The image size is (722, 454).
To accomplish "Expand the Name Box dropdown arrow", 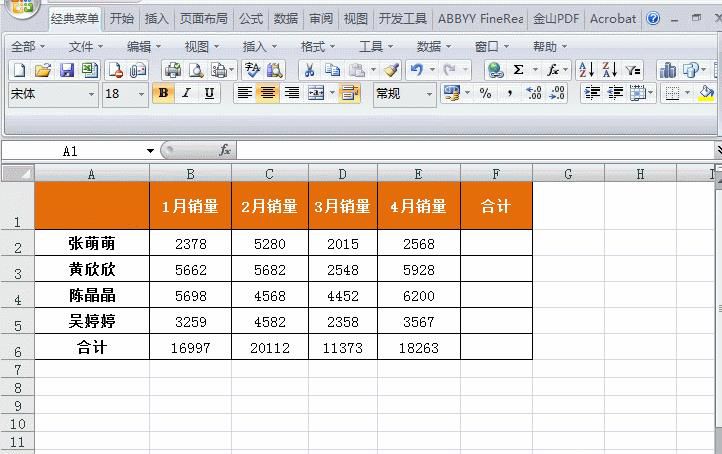I will [150, 151].
